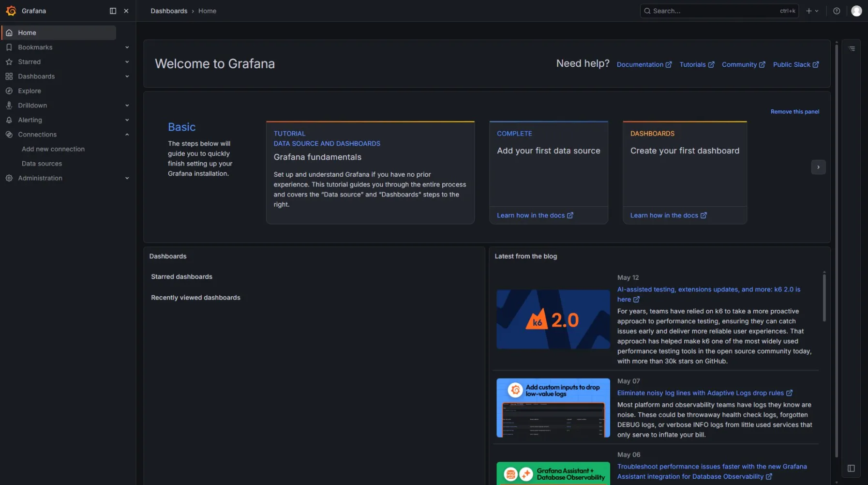868x485 pixels.
Task: Click the Basic setup heading
Action: click(x=181, y=127)
